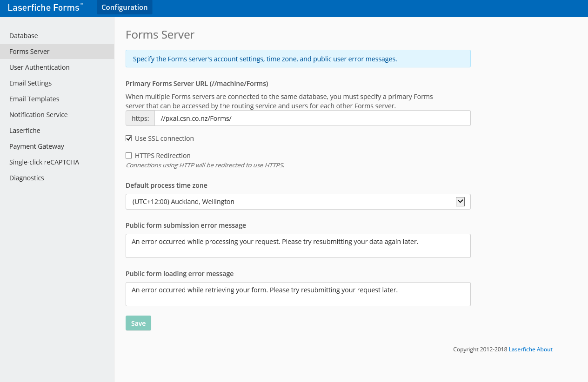Viewport: 588px width, 382px height.
Task: Open Email Settings in the sidebar
Action: pyautogui.click(x=30, y=83)
